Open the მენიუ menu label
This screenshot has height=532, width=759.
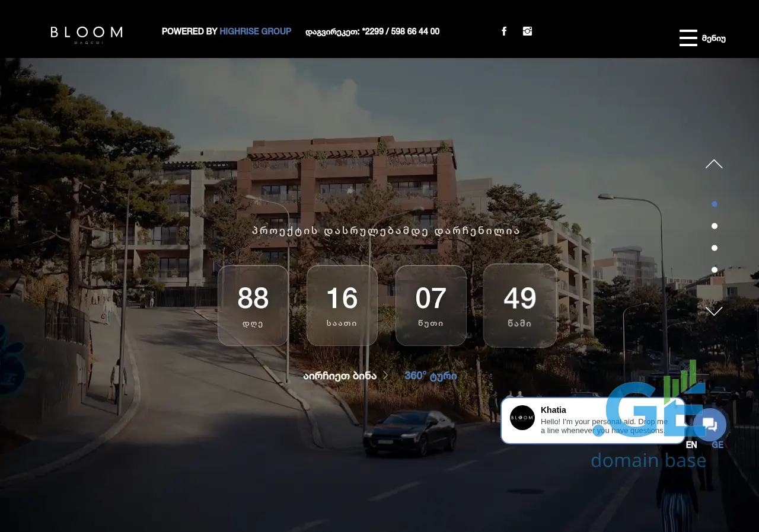[x=714, y=39]
